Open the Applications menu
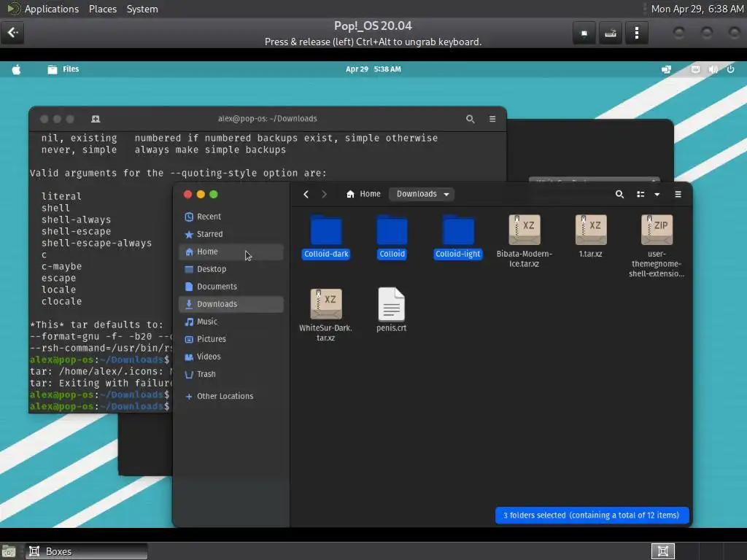This screenshot has height=560, width=747. point(52,9)
